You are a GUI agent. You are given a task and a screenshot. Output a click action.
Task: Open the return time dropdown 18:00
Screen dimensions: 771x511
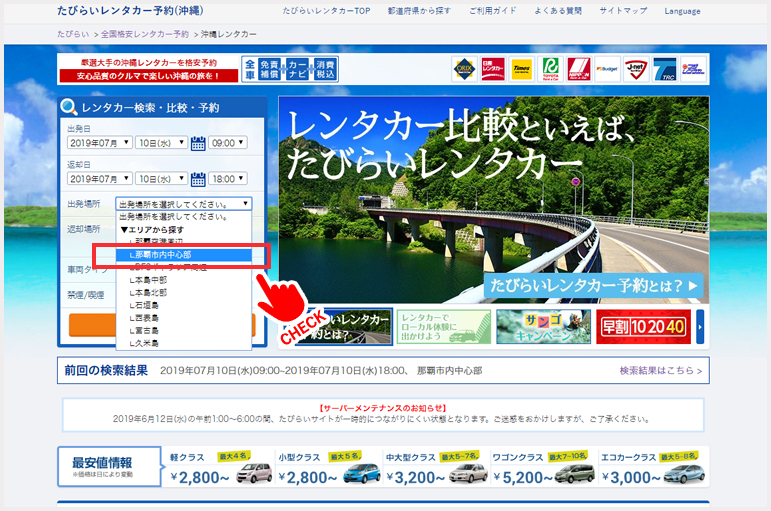pyautogui.click(x=228, y=179)
